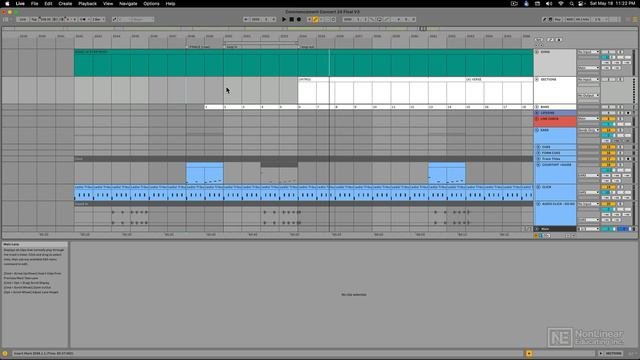Click the tempo field in control bar

click(x=46, y=19)
